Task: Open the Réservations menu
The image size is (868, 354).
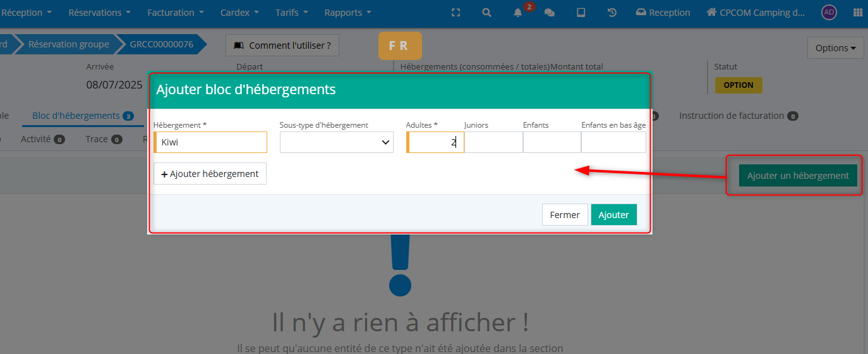Action: pyautogui.click(x=100, y=13)
